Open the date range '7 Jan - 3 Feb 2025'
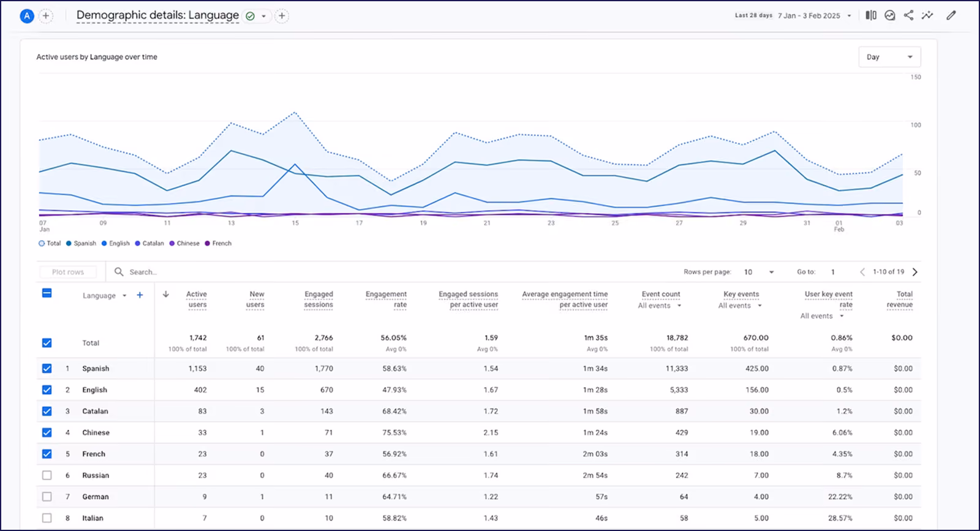The width and height of the screenshot is (980, 531). 809,16
